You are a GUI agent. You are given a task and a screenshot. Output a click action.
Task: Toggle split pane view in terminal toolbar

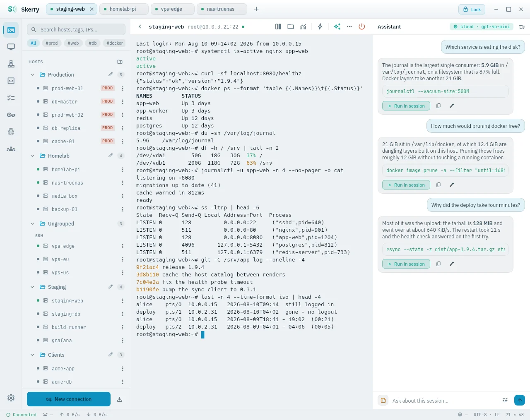tap(278, 26)
